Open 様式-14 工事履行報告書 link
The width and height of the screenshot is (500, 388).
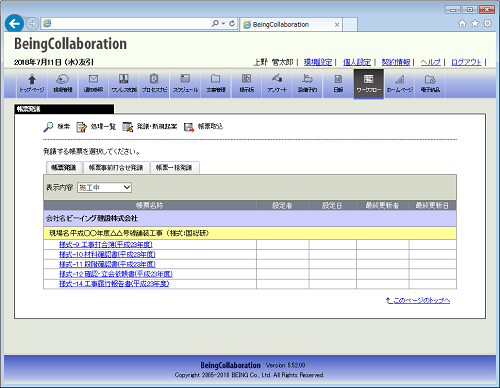(x=114, y=284)
